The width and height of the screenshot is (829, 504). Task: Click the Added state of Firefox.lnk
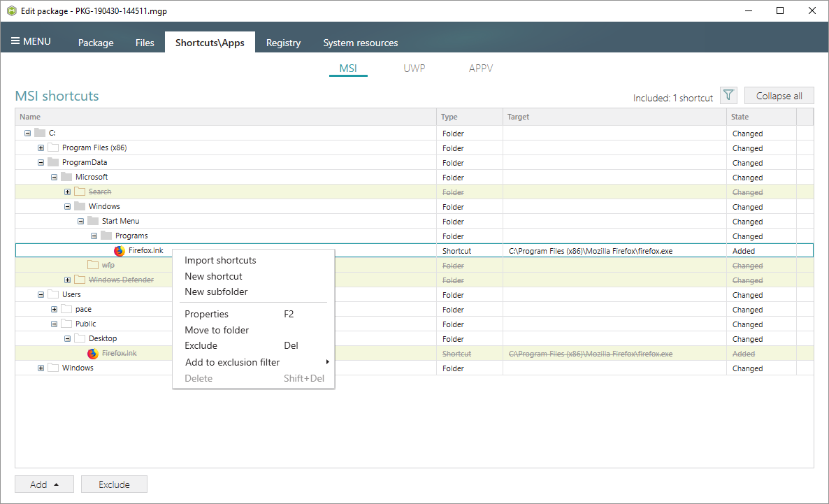point(761,251)
